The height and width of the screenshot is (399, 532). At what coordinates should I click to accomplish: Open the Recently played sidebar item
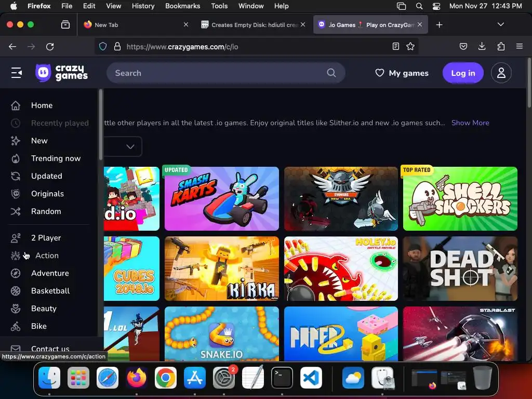(x=49, y=123)
